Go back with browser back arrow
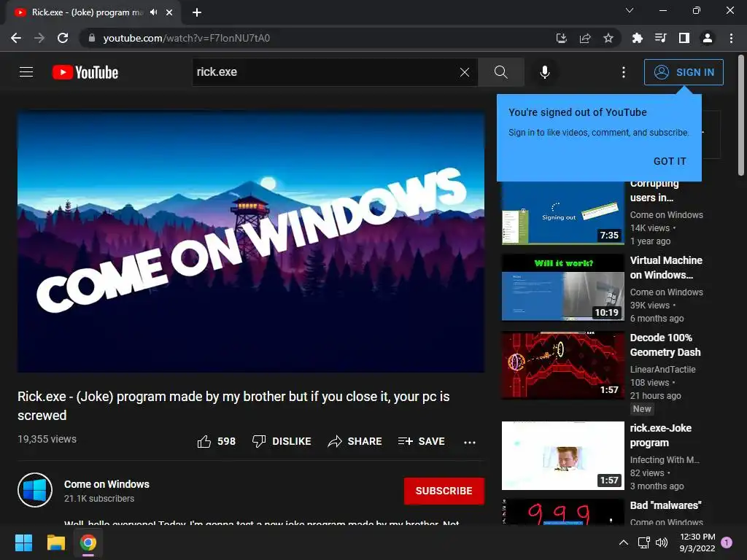This screenshot has height=560, width=747. [x=16, y=38]
